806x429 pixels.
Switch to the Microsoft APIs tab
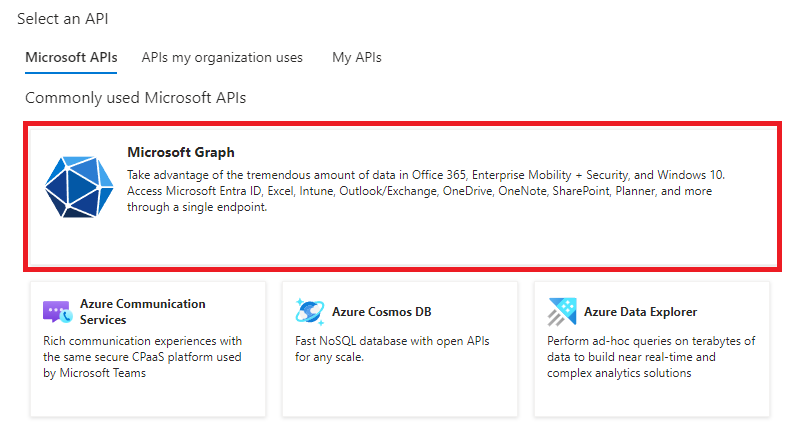click(x=71, y=57)
